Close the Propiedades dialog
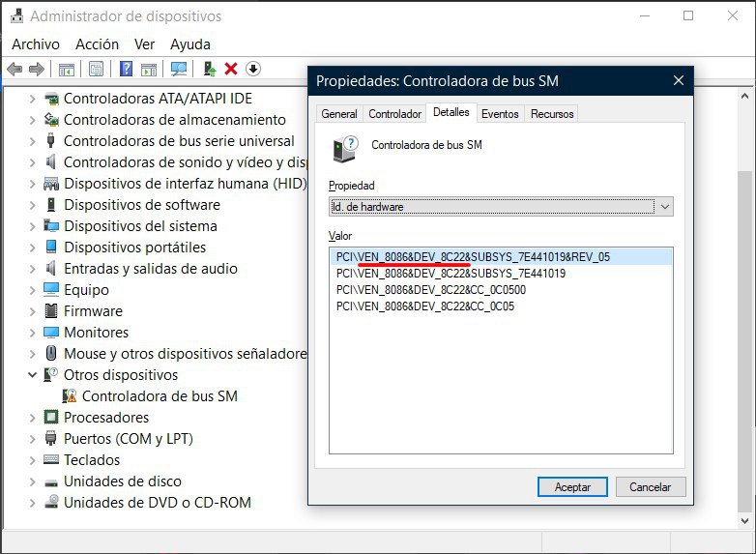This screenshot has width=756, height=554. tap(679, 80)
